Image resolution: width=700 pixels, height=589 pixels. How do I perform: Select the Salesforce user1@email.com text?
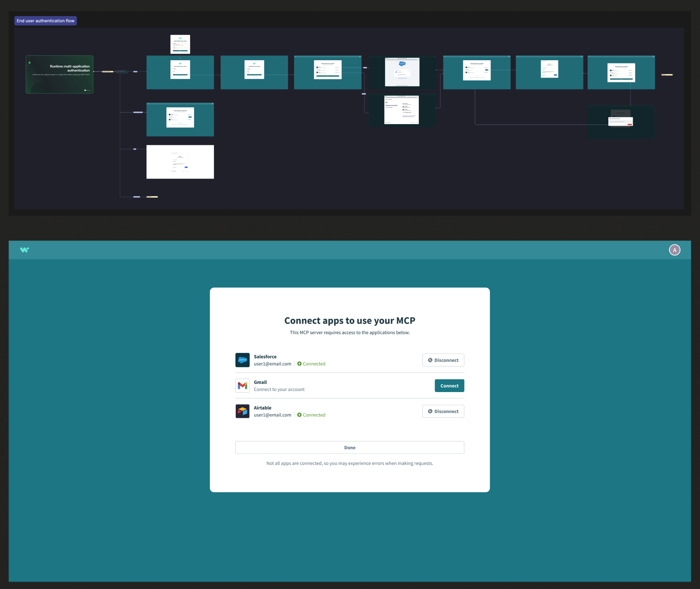click(272, 364)
